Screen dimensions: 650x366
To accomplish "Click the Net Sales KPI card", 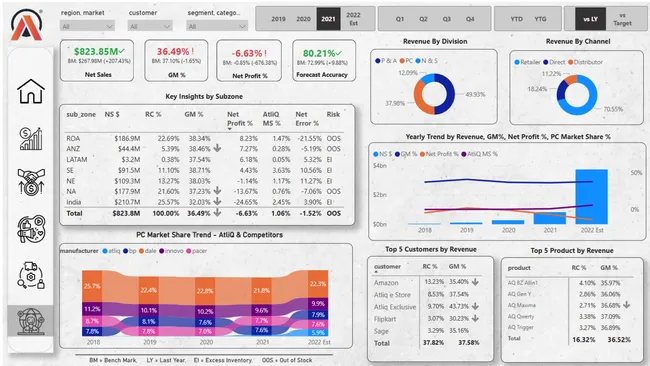I will click(x=97, y=60).
